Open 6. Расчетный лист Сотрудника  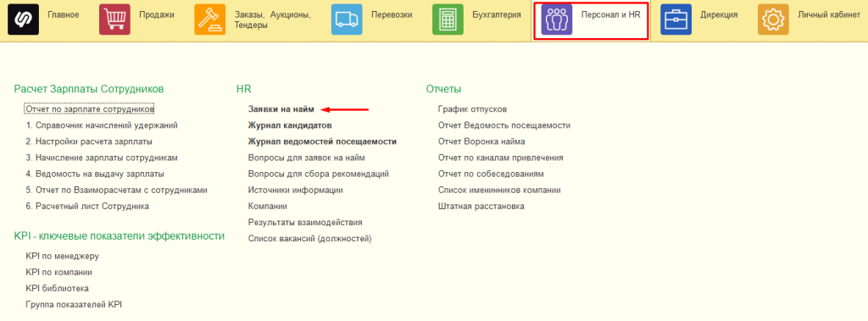(x=87, y=207)
